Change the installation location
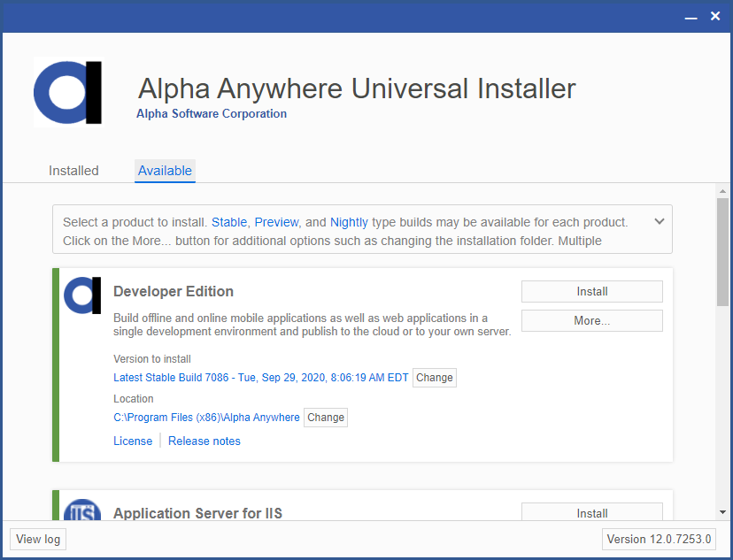The height and width of the screenshot is (560, 733). pyautogui.click(x=326, y=417)
